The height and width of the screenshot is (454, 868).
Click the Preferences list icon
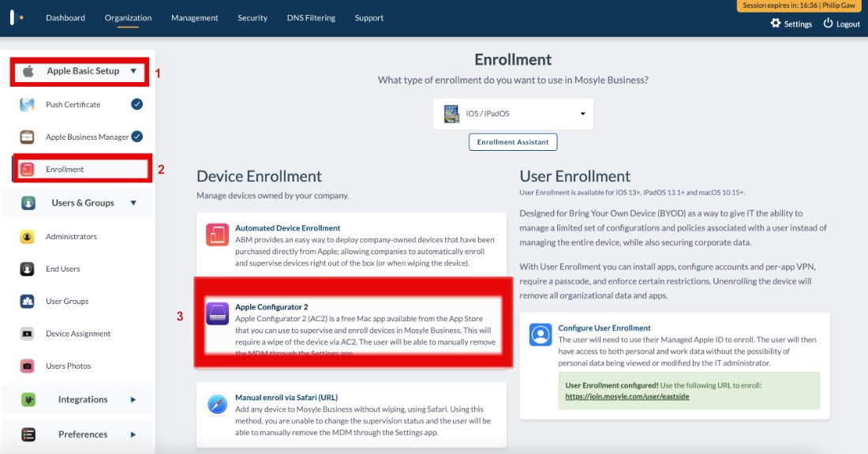click(x=28, y=434)
